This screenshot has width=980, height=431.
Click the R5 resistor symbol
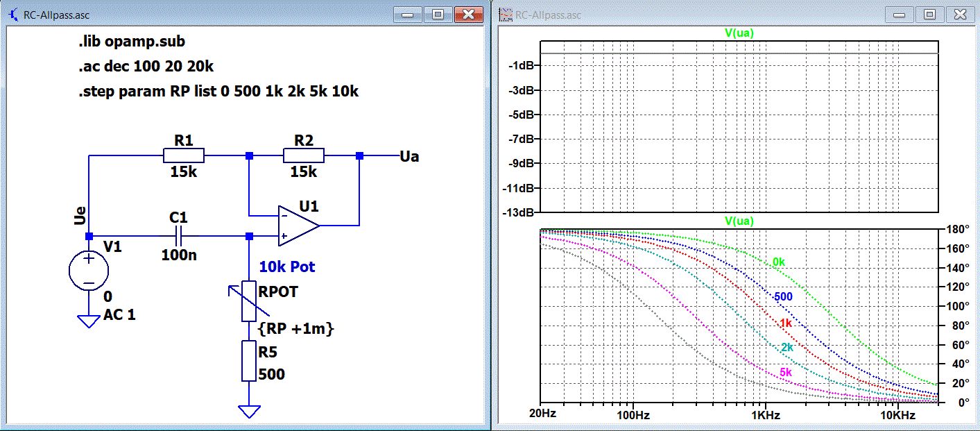pos(248,360)
